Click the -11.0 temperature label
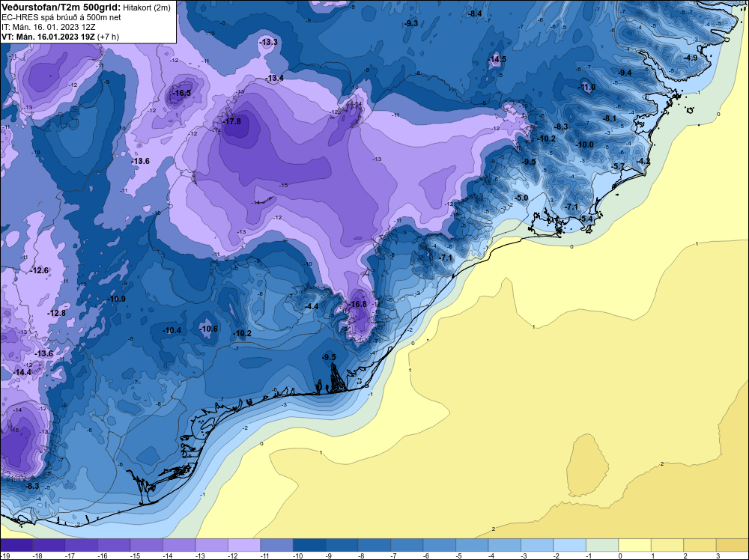749x560 pixels. (x=587, y=87)
